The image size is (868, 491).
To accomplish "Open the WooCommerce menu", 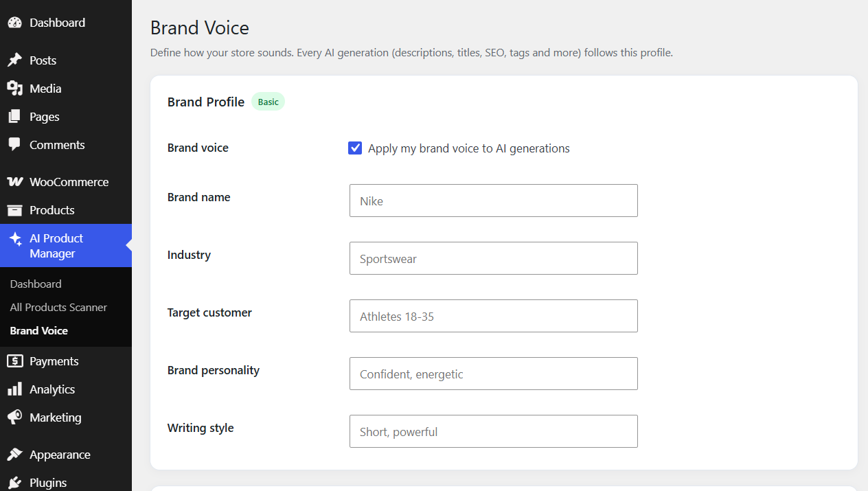I will tap(66, 182).
